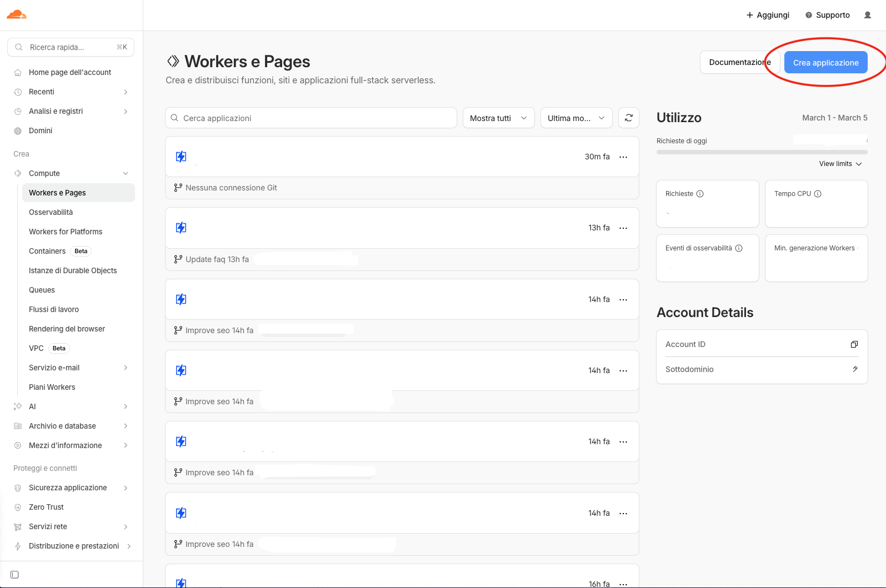
Task: Click the Sottodominio edit icon
Action: click(855, 369)
